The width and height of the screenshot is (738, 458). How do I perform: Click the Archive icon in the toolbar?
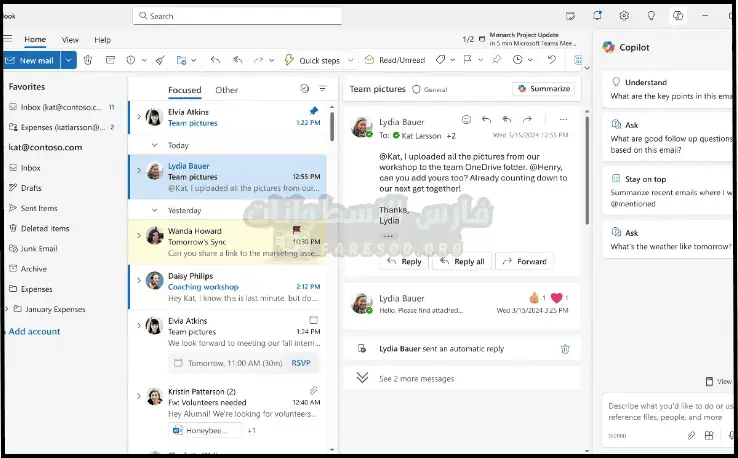[109, 60]
